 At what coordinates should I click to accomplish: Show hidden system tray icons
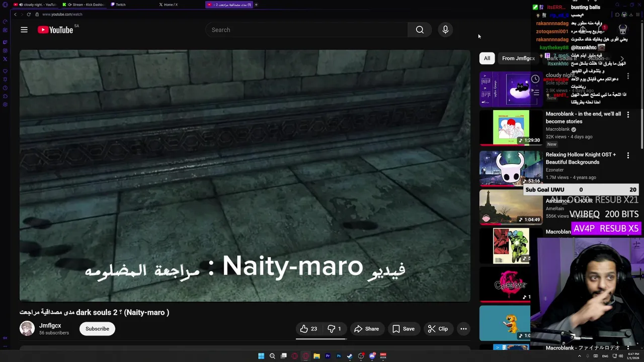579,356
